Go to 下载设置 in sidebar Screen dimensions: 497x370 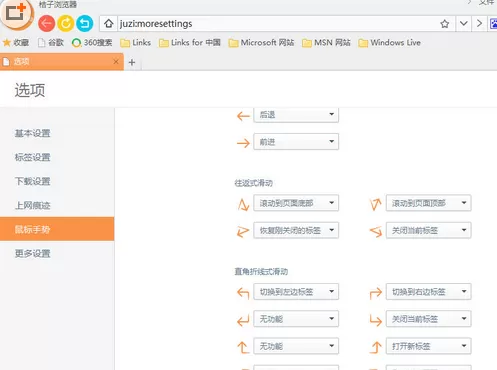(x=33, y=181)
